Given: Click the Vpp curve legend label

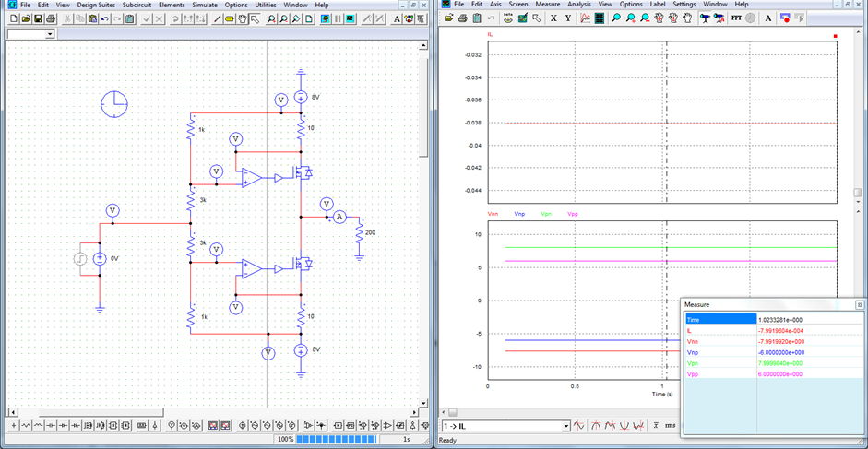Looking at the screenshot, I should [573, 213].
